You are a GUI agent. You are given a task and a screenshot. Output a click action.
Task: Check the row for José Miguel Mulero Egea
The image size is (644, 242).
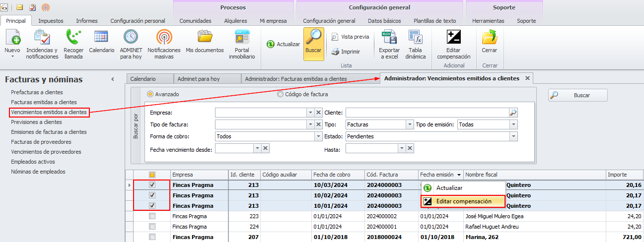pos(152,216)
